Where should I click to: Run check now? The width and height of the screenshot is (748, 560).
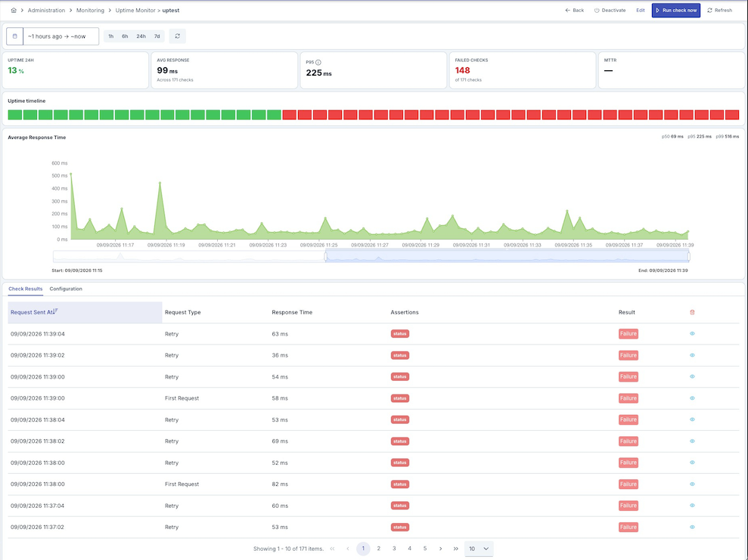pyautogui.click(x=676, y=10)
